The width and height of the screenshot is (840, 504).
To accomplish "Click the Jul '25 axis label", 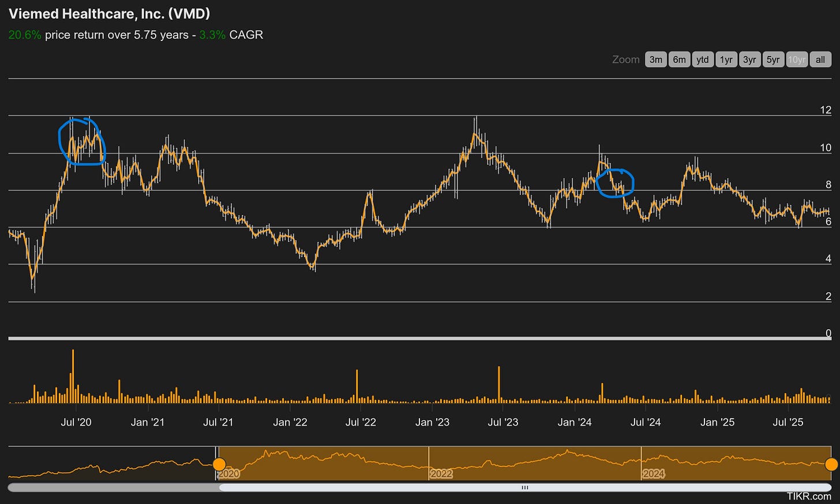I will (x=788, y=422).
